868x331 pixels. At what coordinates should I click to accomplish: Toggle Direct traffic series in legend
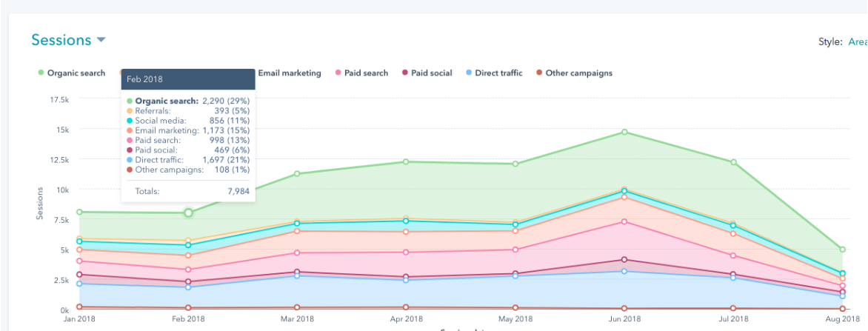(494, 73)
